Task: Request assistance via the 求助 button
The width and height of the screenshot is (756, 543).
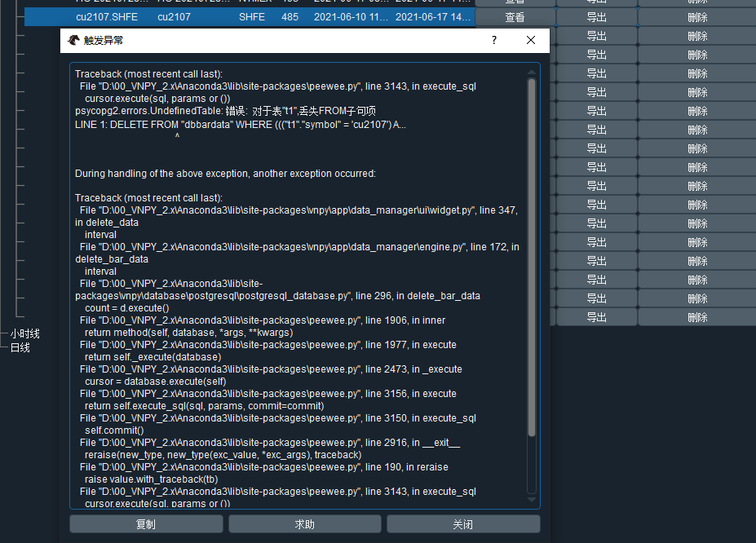Action: 304,523
